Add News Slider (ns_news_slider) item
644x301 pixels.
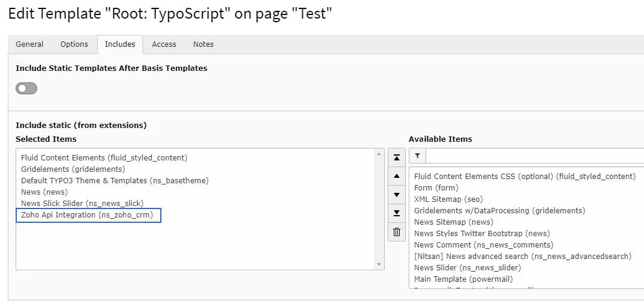pyautogui.click(x=468, y=268)
